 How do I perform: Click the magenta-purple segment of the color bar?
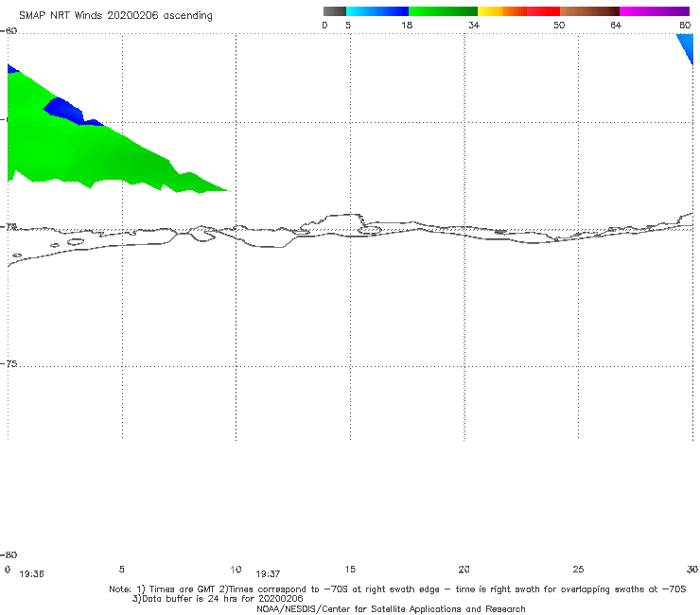click(655, 11)
